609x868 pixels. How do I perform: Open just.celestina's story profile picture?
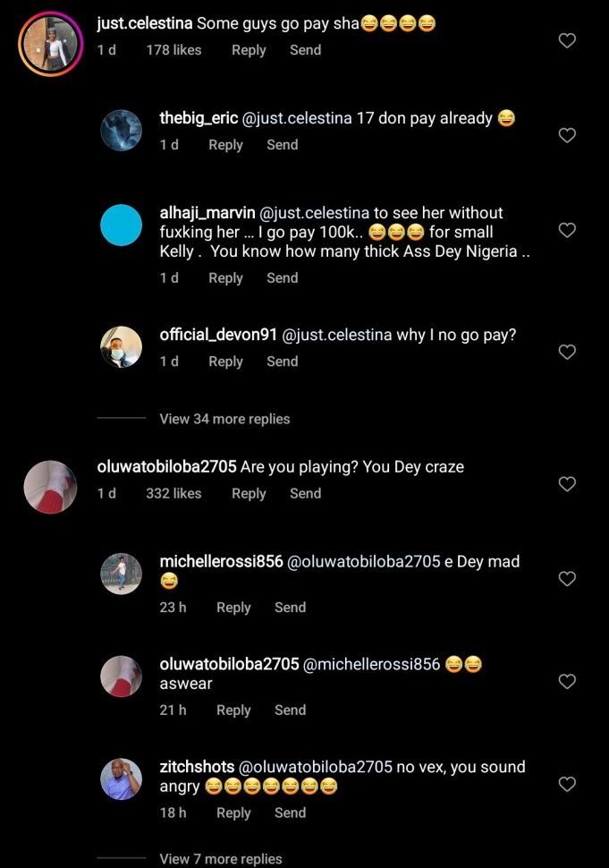(50, 43)
